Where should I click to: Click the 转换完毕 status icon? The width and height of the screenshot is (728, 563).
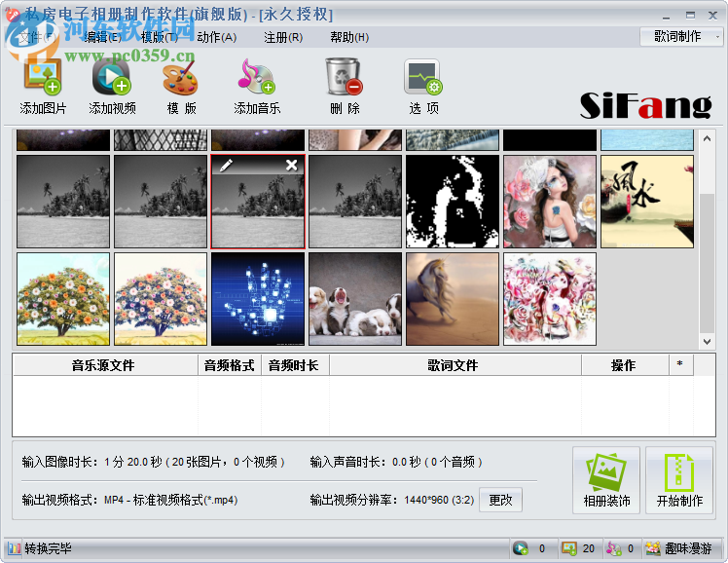14,548
